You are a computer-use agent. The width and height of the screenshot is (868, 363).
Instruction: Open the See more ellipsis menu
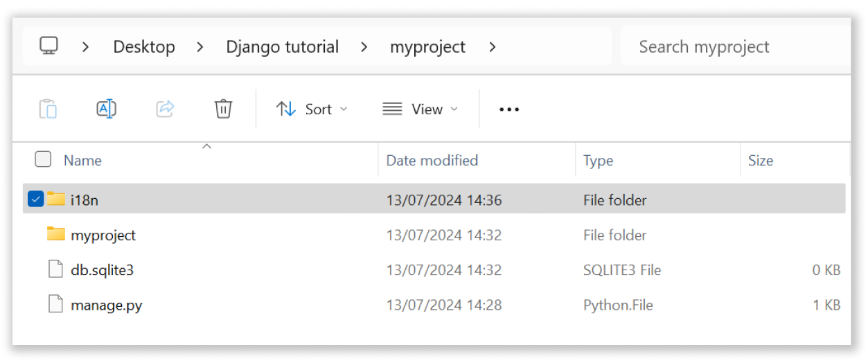coord(509,109)
